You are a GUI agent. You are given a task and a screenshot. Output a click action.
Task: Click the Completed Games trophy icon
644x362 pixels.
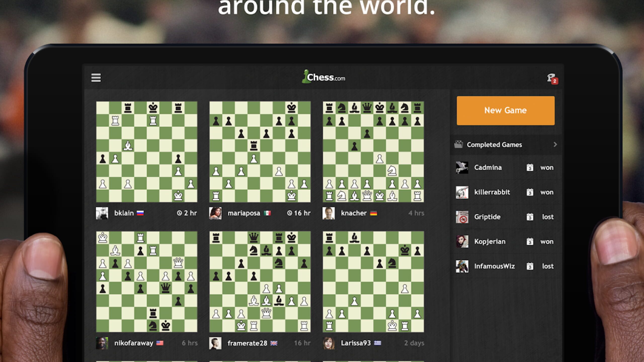[x=458, y=145]
